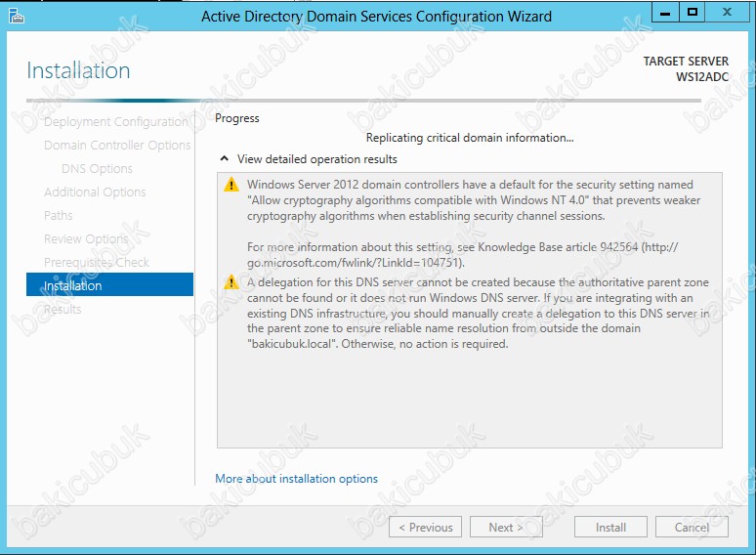The height and width of the screenshot is (555, 756).
Task: Click the warning icon beside DNS delegation message
Action: pyautogui.click(x=231, y=282)
